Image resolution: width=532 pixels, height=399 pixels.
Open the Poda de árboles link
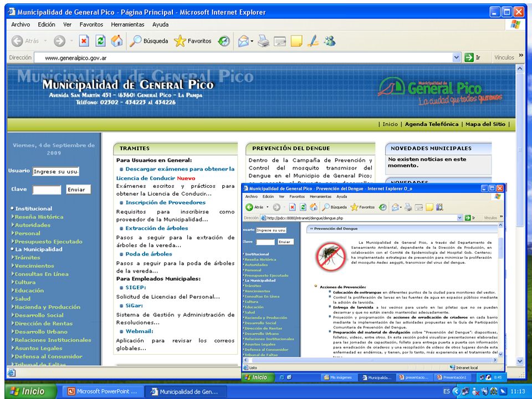(x=149, y=254)
